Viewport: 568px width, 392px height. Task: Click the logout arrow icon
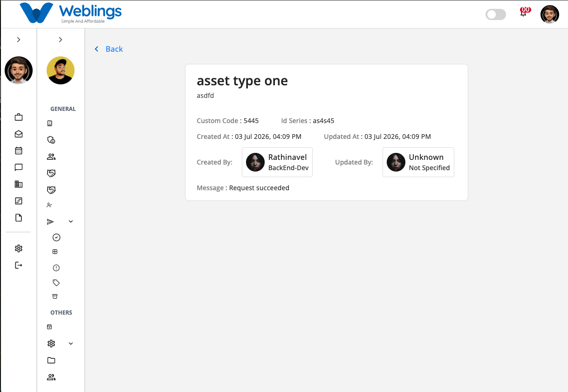point(19,265)
